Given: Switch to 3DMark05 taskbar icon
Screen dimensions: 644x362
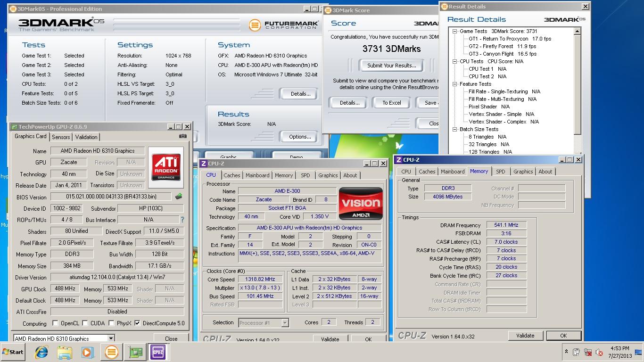Looking at the screenshot, I should [x=112, y=352].
